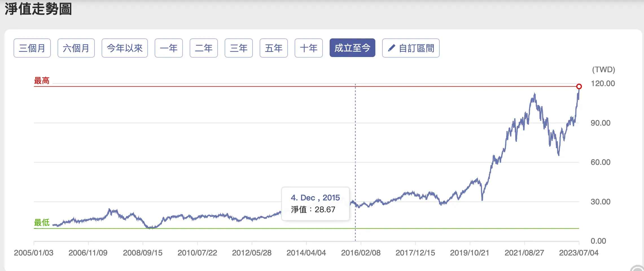Click the 最低 label

42,223
